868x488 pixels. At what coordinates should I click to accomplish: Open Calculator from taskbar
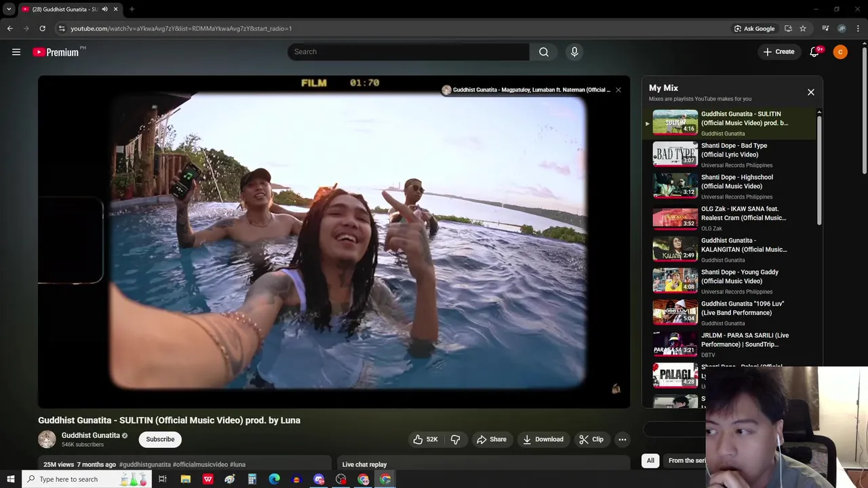252,479
